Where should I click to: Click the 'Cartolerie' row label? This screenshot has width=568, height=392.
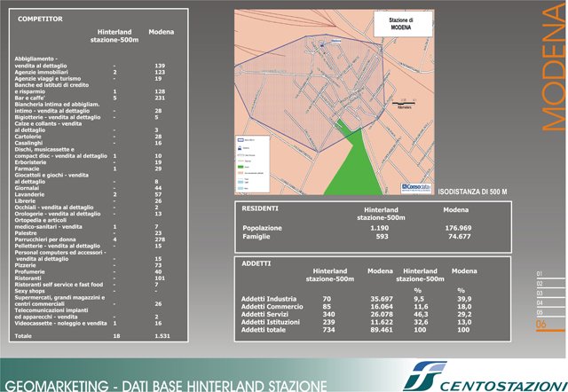28,137
